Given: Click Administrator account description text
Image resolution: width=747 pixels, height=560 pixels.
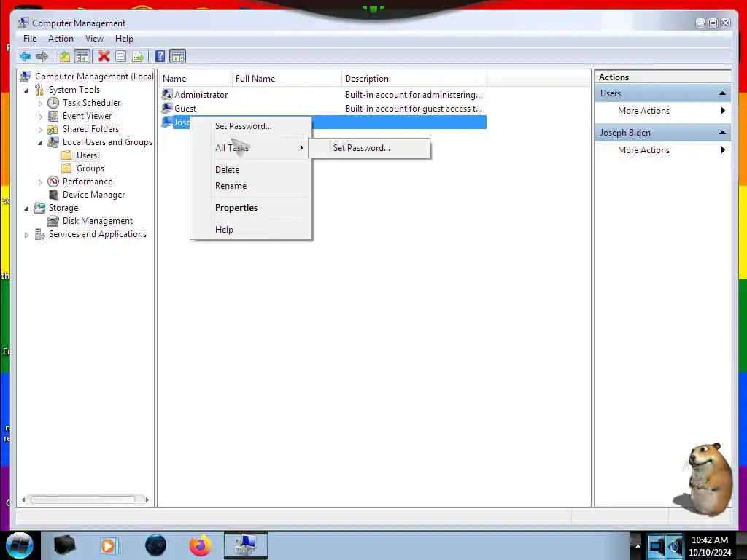Looking at the screenshot, I should coord(413,95).
